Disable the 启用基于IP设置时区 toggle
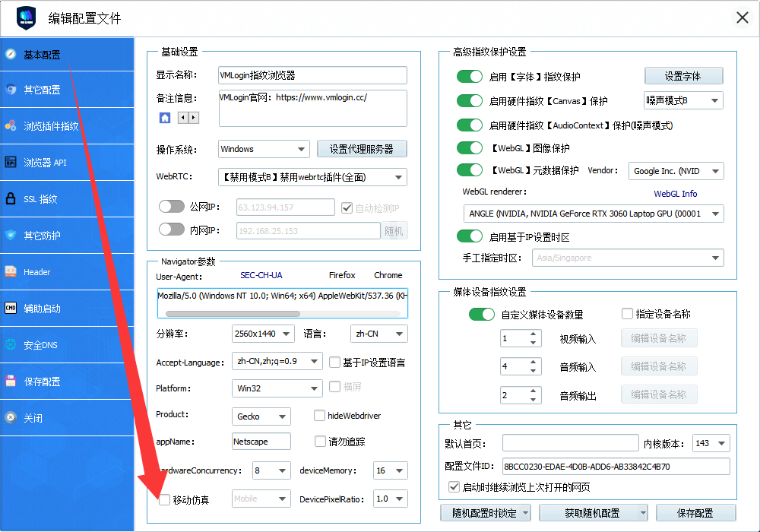 tap(470, 236)
